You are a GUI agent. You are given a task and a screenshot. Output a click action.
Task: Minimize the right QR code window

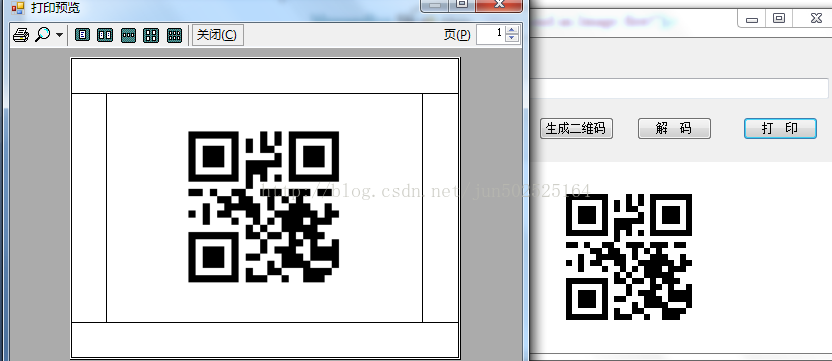[751, 19]
